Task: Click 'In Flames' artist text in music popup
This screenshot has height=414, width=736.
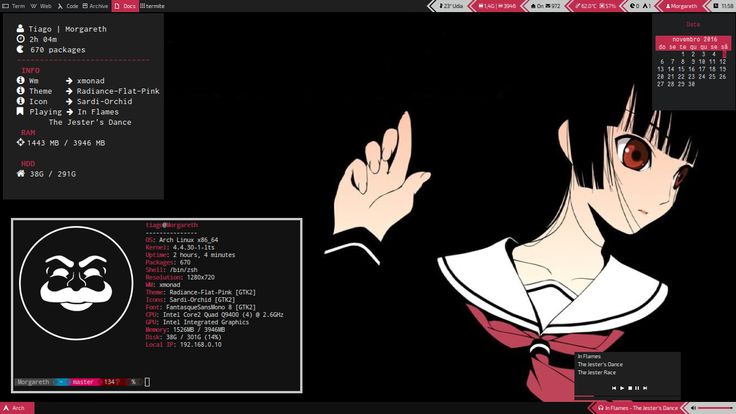Action: pos(589,356)
